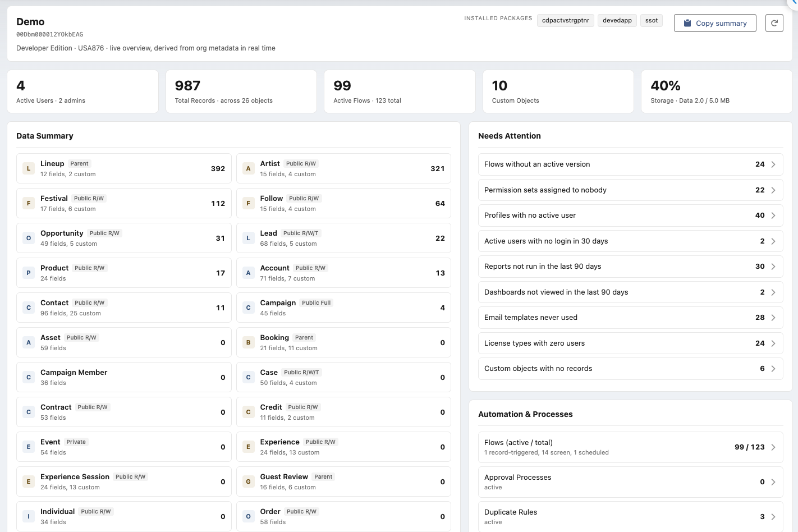Open the cdpactvstrgptnr package tag
The image size is (798, 532).
(x=566, y=21)
